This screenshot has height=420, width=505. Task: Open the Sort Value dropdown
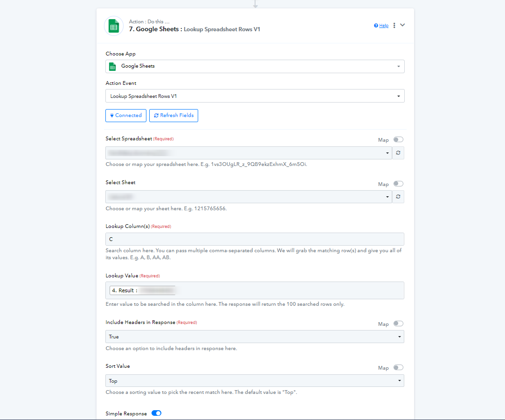coord(255,381)
